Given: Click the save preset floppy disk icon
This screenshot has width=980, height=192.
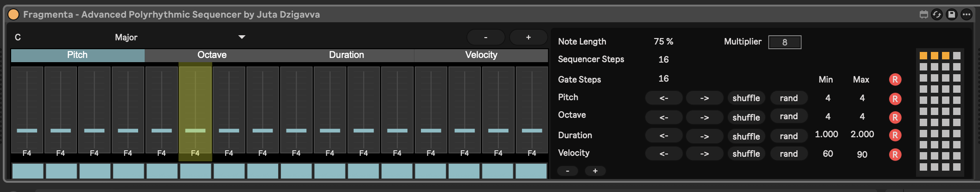Looking at the screenshot, I should coord(952,14).
